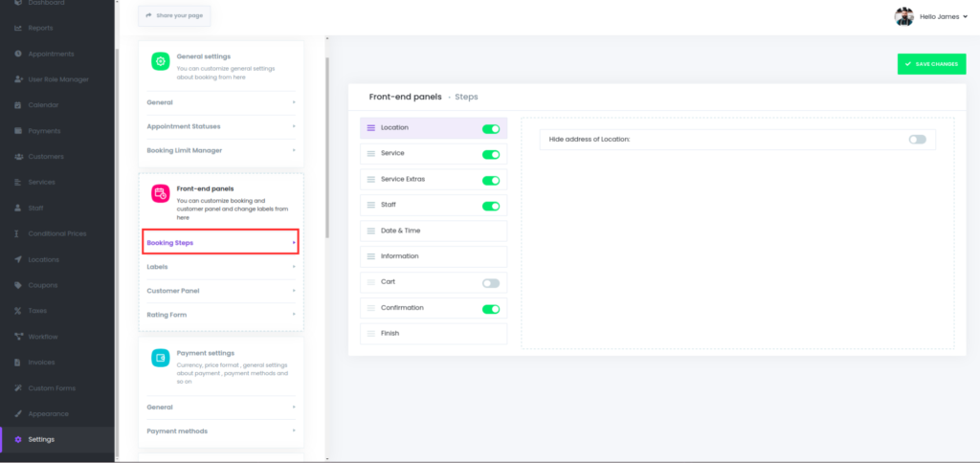980x463 pixels.
Task: Select the Date & Time step row
Action: pyautogui.click(x=433, y=231)
